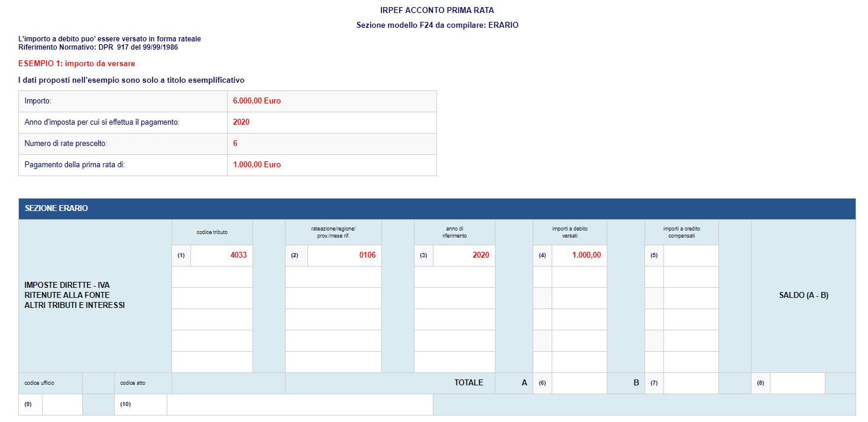Select the last empty anno di riferimento row

click(454, 362)
